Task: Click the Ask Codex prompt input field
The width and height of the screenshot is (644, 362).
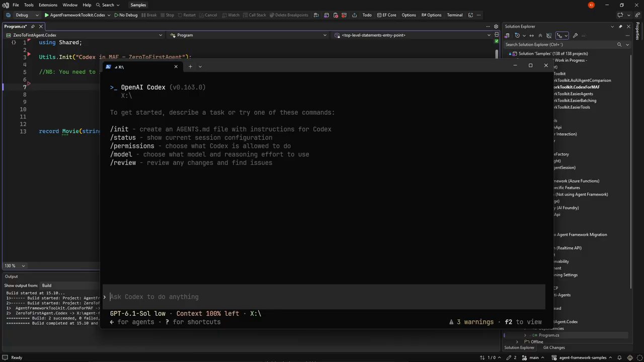Action: click(x=324, y=297)
